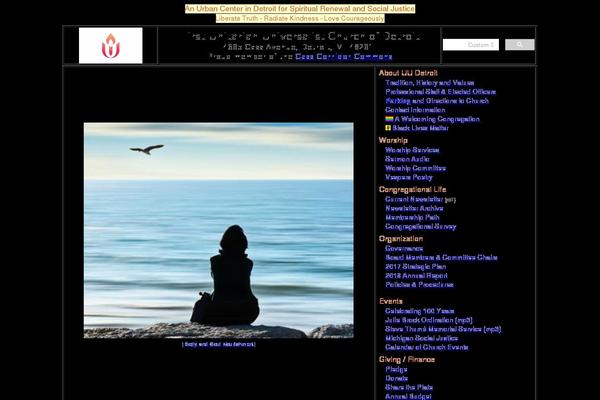Click the Congregational Life heading

click(412, 189)
